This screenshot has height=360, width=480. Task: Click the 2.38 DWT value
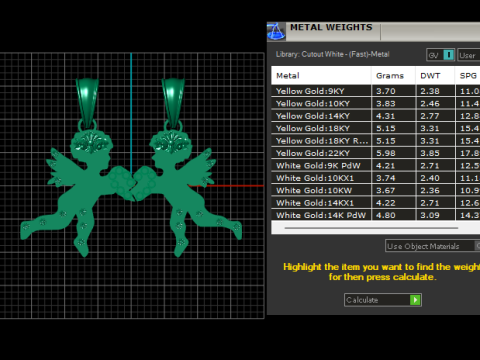coord(430,91)
